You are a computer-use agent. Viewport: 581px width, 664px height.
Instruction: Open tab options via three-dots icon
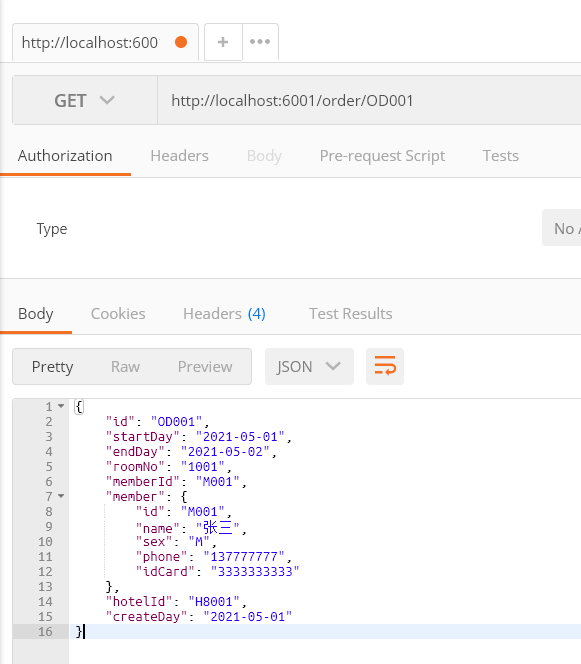260,42
